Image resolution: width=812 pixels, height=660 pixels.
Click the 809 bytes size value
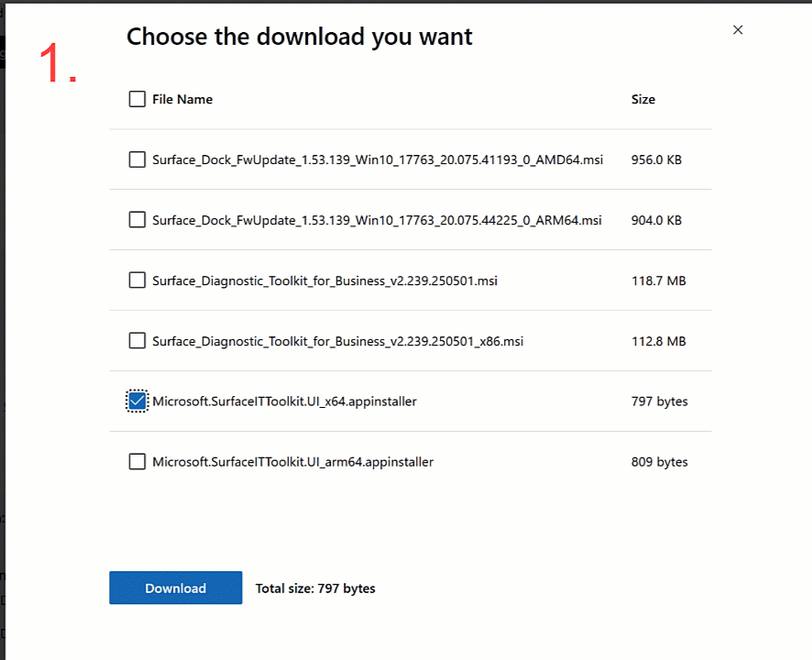point(659,461)
